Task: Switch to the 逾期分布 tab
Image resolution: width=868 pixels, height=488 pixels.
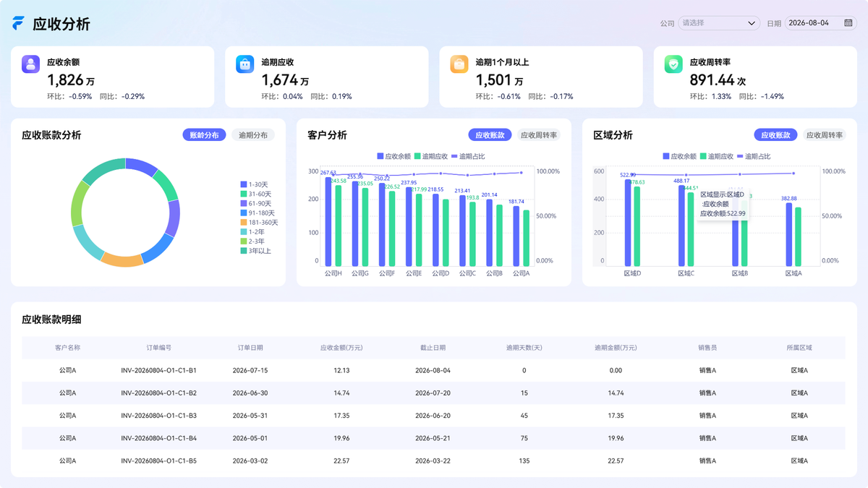Action: [253, 135]
